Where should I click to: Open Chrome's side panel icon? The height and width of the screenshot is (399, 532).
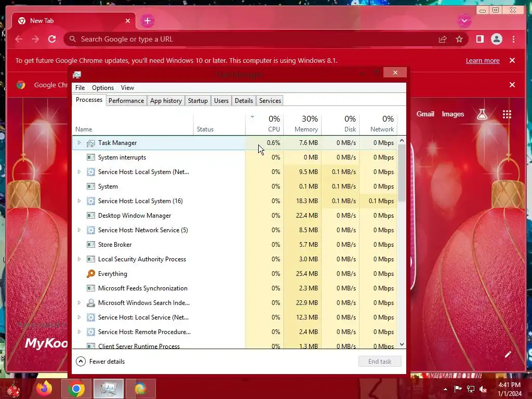tap(480, 39)
